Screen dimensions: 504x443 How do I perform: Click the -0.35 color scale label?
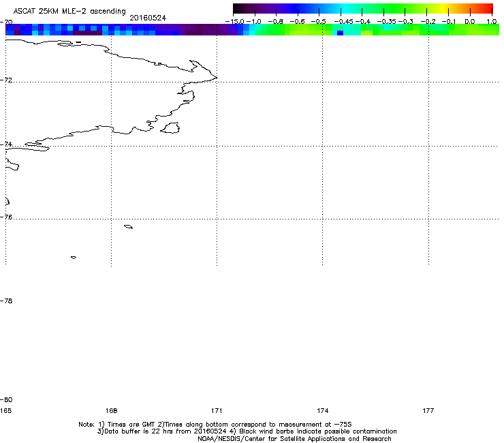pos(386,22)
